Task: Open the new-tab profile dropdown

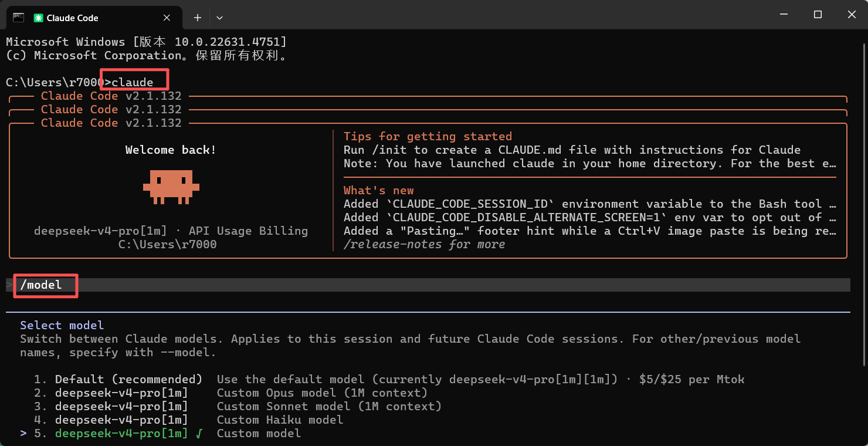Action: (x=219, y=18)
